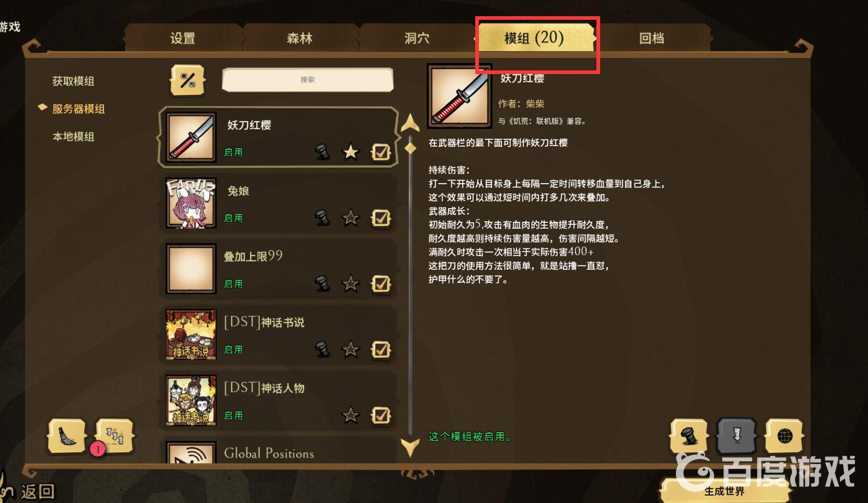
Task: Click the mod list scroll-down arrow
Action: [x=410, y=447]
